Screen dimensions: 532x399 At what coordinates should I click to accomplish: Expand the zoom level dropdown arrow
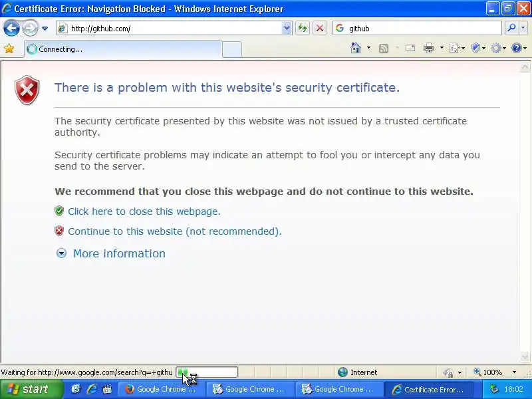point(514,372)
